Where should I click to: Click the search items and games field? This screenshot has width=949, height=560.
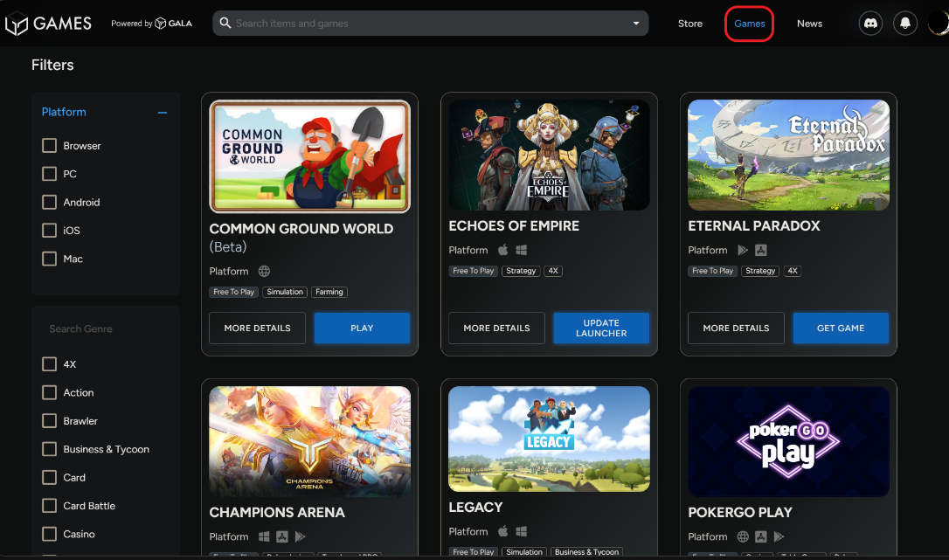pos(430,23)
